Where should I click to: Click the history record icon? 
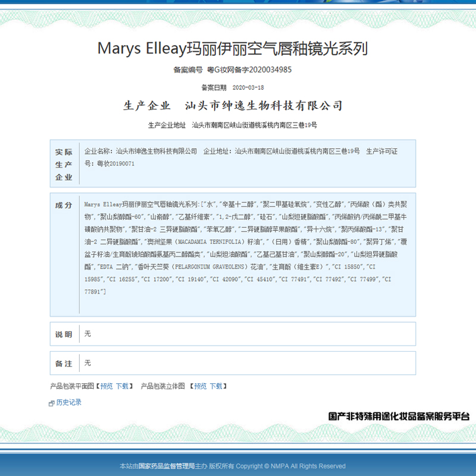(52, 403)
